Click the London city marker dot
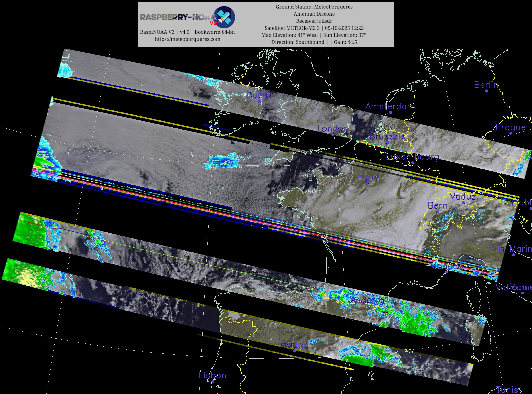This screenshot has width=532, height=394. click(x=333, y=134)
